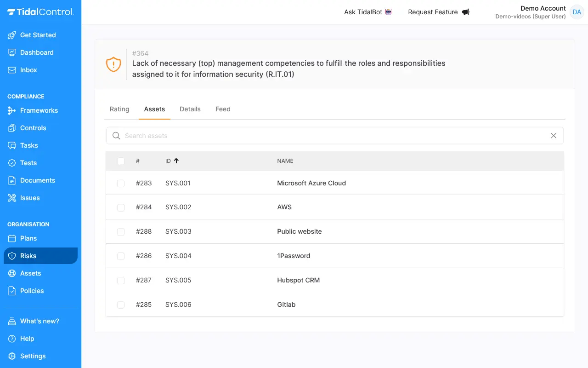This screenshot has width=588, height=368.
Task: Toggle the select-all checkbox in table header
Action: click(x=121, y=161)
